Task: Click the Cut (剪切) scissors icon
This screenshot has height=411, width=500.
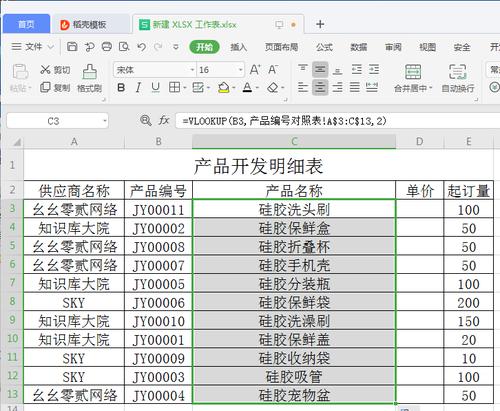Action: (45, 69)
